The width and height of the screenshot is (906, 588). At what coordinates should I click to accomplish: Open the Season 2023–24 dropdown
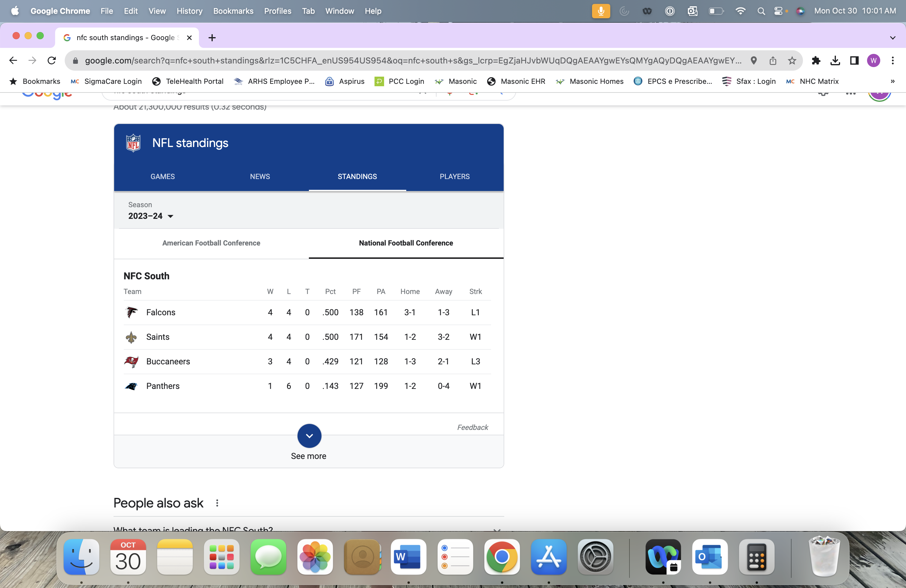coord(151,216)
